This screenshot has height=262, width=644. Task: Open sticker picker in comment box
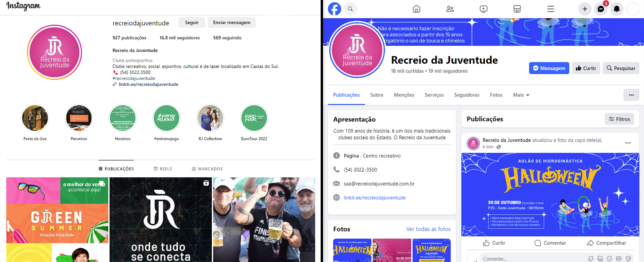tap(628, 259)
